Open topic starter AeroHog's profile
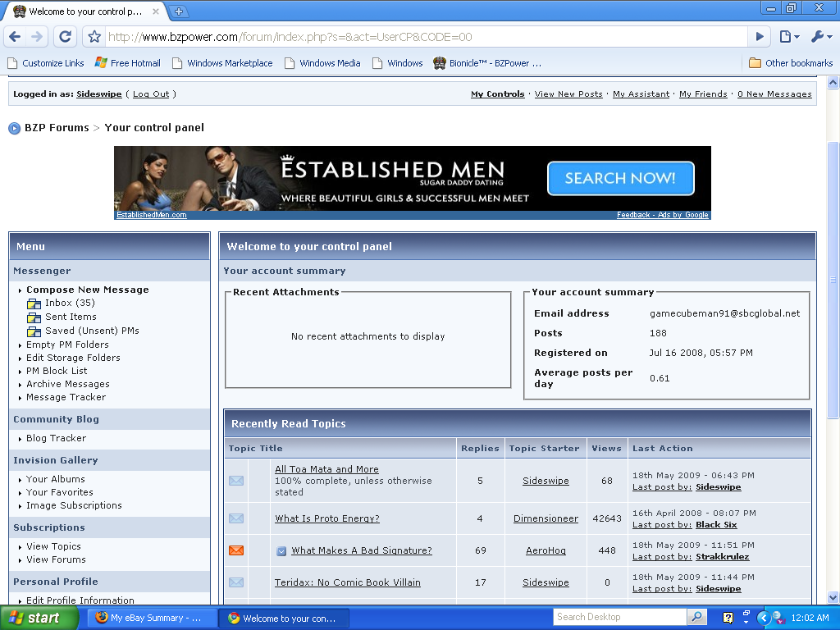This screenshot has height=630, width=840. 546,550
